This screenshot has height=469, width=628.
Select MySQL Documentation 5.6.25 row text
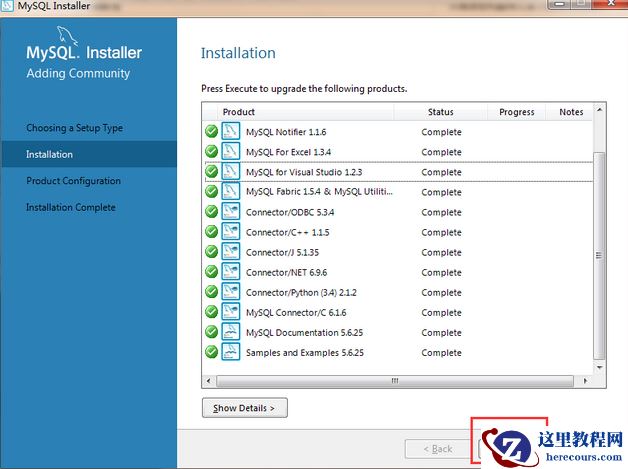[304, 332]
